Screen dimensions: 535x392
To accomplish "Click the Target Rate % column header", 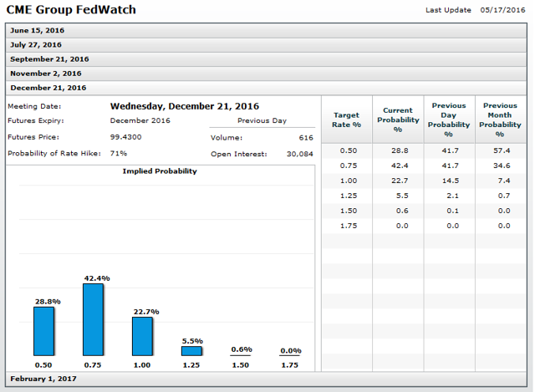I will click(347, 120).
